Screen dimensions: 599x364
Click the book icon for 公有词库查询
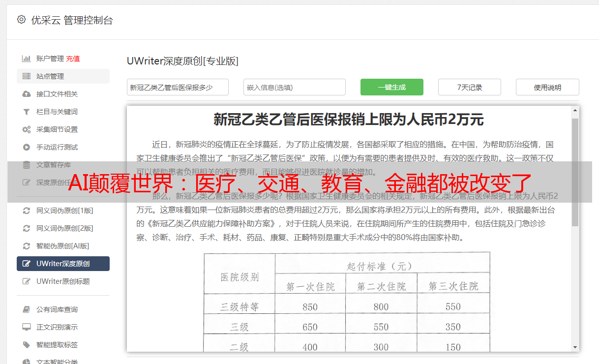tap(27, 309)
